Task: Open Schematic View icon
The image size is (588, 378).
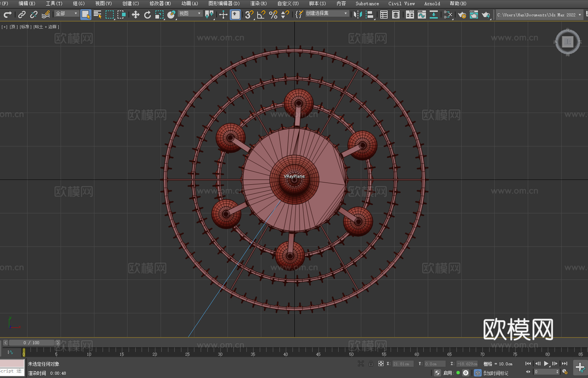Action: point(433,14)
